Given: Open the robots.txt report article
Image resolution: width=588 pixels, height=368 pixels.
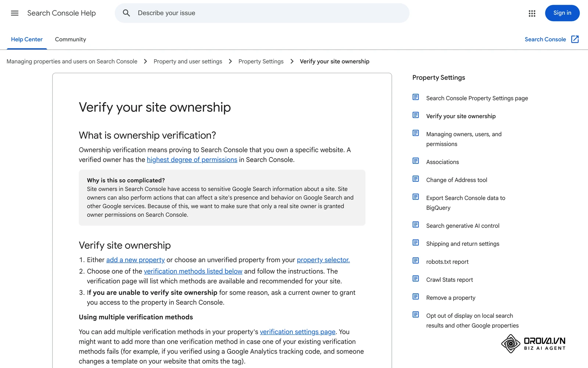Looking at the screenshot, I should pos(447,262).
